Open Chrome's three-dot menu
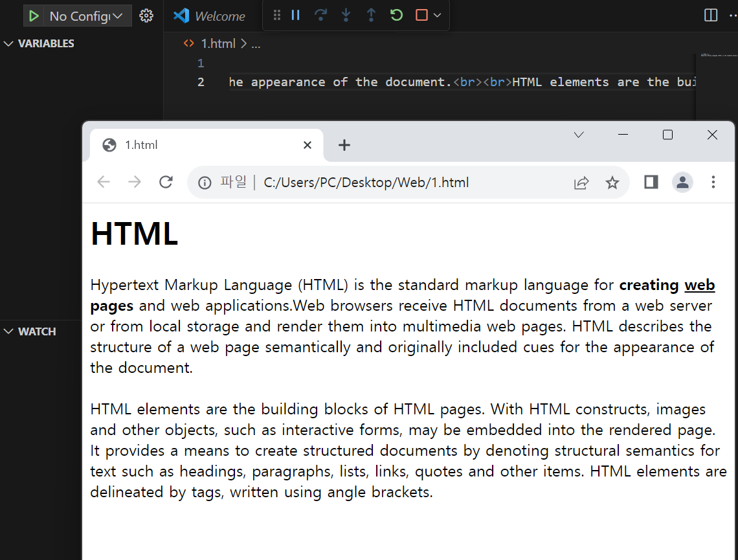Image resolution: width=738 pixels, height=560 pixels. (x=713, y=183)
